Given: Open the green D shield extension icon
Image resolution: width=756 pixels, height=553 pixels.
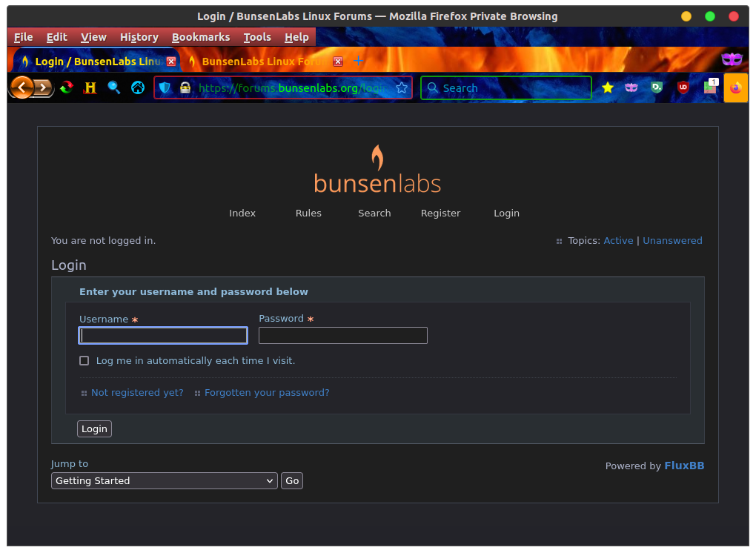Looking at the screenshot, I should 657,87.
